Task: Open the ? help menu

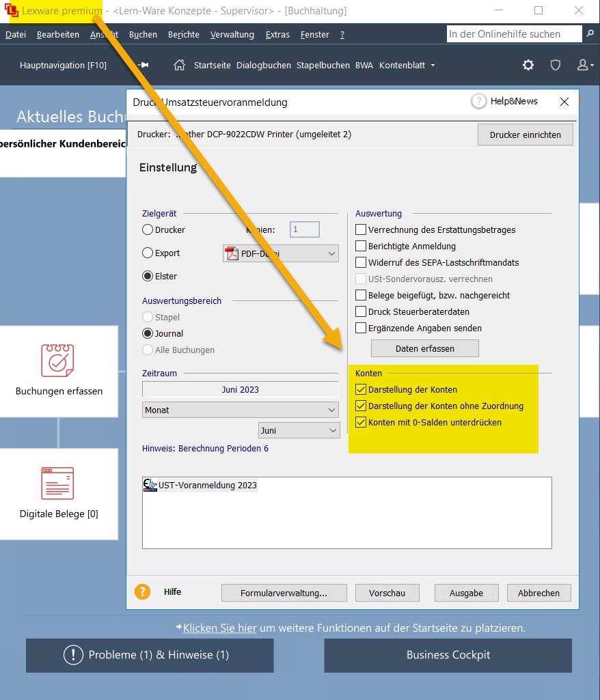Action: point(342,34)
